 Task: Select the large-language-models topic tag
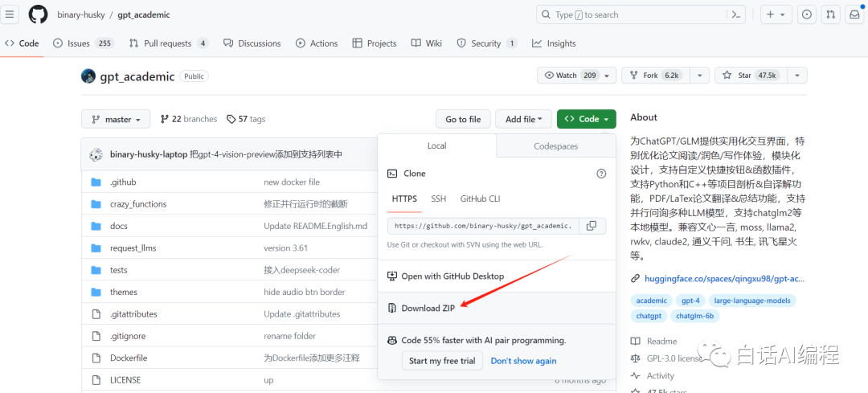tap(753, 301)
